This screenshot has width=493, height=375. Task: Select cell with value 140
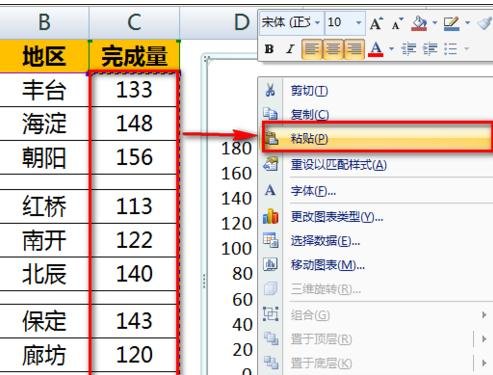(x=134, y=274)
